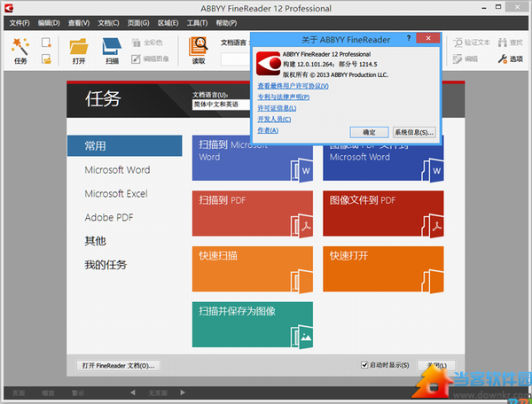Click the 快速扫描 tile
The width and height of the screenshot is (532, 404).
tap(253, 268)
